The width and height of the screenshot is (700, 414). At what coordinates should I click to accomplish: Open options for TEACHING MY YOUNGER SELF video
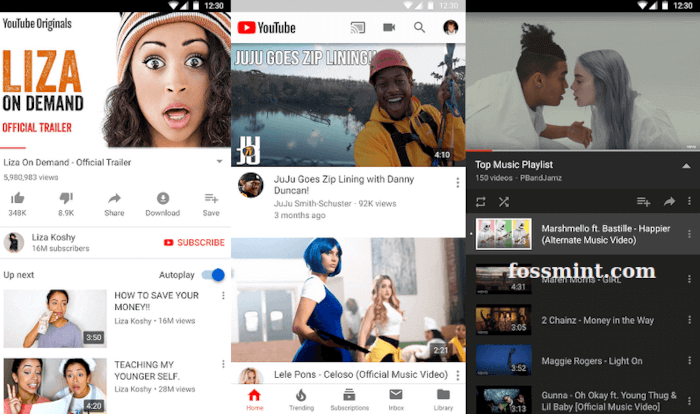click(x=223, y=364)
